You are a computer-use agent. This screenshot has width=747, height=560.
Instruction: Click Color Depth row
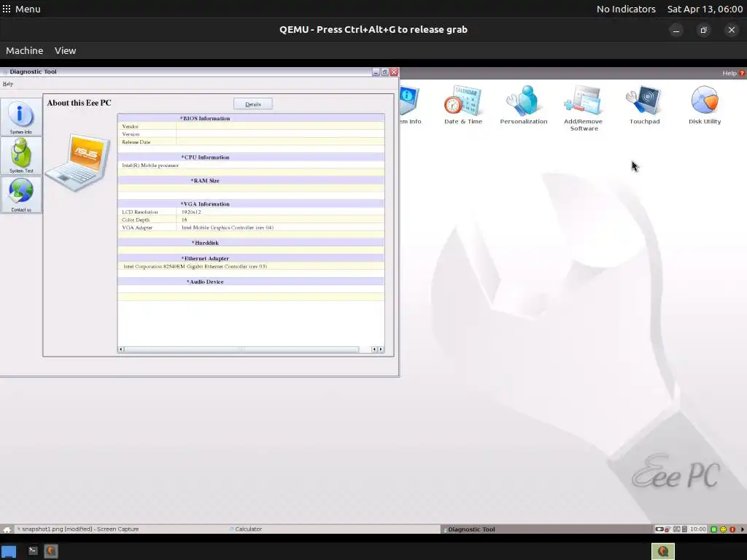click(x=251, y=219)
